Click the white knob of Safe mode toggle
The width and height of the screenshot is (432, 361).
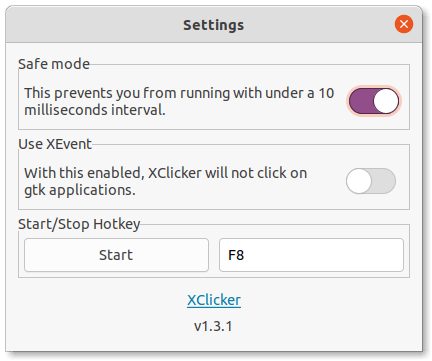pos(386,101)
